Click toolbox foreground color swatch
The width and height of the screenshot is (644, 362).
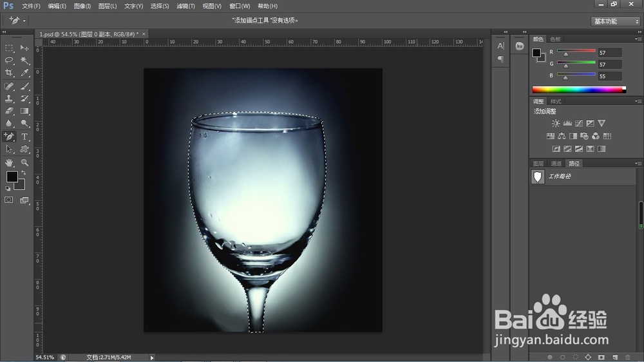(x=12, y=176)
